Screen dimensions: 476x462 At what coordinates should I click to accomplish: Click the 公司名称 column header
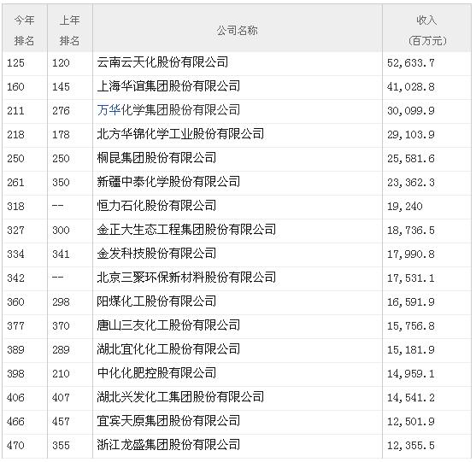[237, 31]
